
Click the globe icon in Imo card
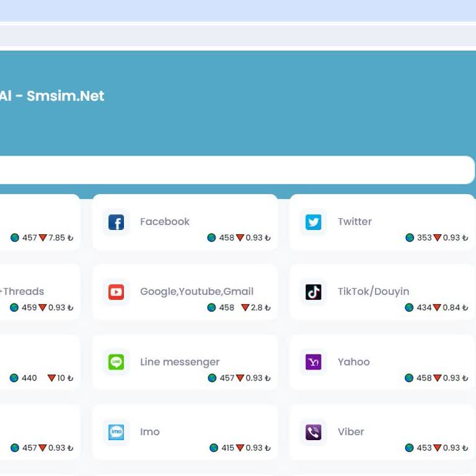pos(214,447)
